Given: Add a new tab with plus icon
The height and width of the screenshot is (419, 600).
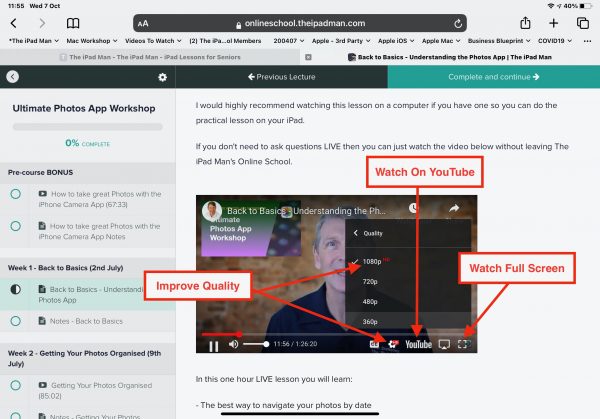Looking at the screenshot, I should pyautogui.click(x=553, y=23).
